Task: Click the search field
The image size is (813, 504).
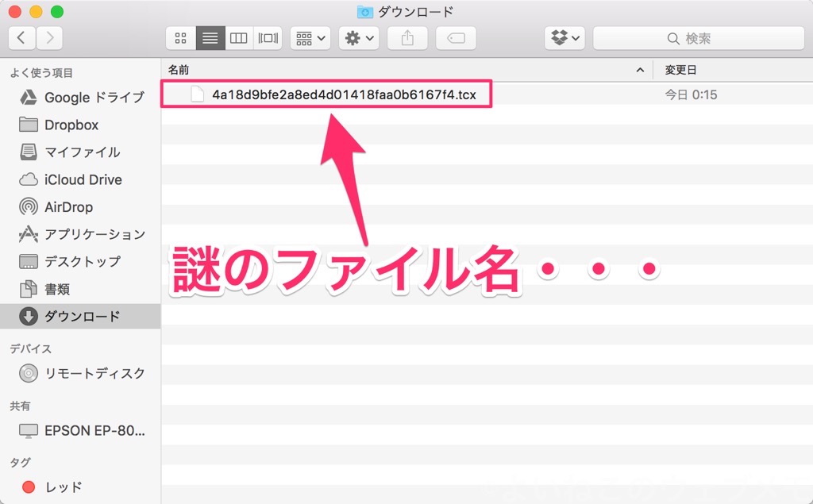Action: (x=698, y=37)
